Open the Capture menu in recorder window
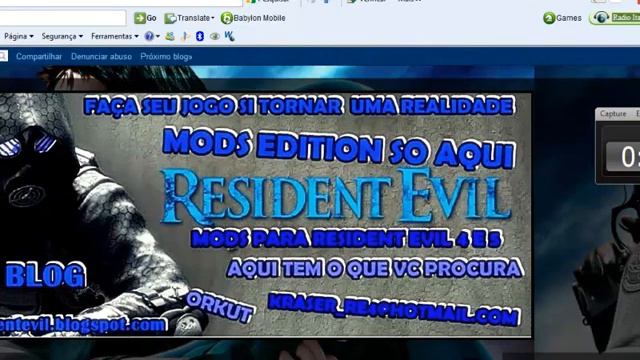Image resolution: width=640 pixels, height=360 pixels. pos(613,114)
